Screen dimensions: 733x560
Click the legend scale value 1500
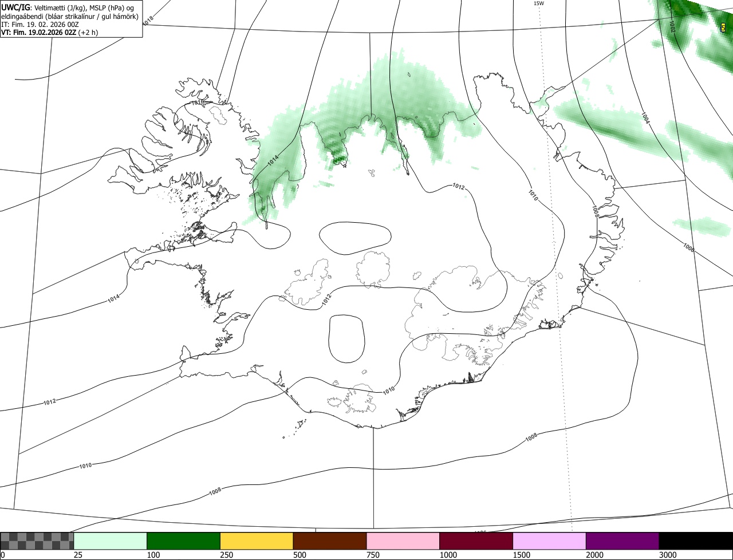coord(521,555)
